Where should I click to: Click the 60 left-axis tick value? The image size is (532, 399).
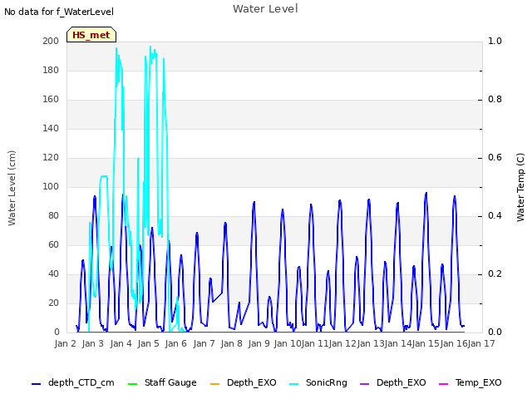point(53,245)
